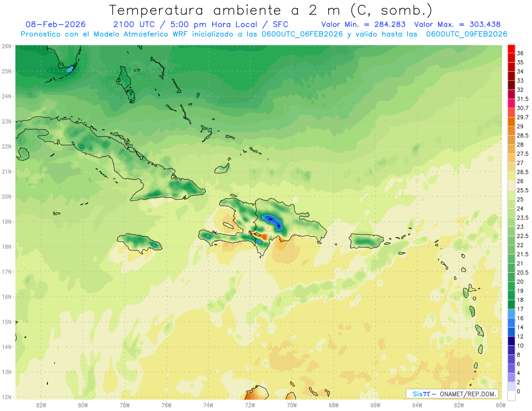Click the "82W" longitude label
Image resolution: width=532 pixels, height=411 pixels.
(41, 405)
